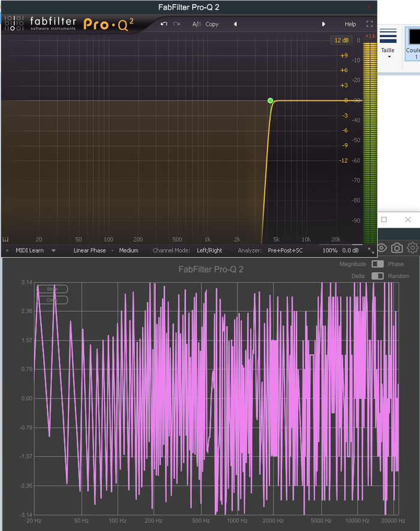The width and height of the screenshot is (420, 531).
Task: Click the FabFilter Pro-Q 2 plot title
Action: (x=211, y=269)
